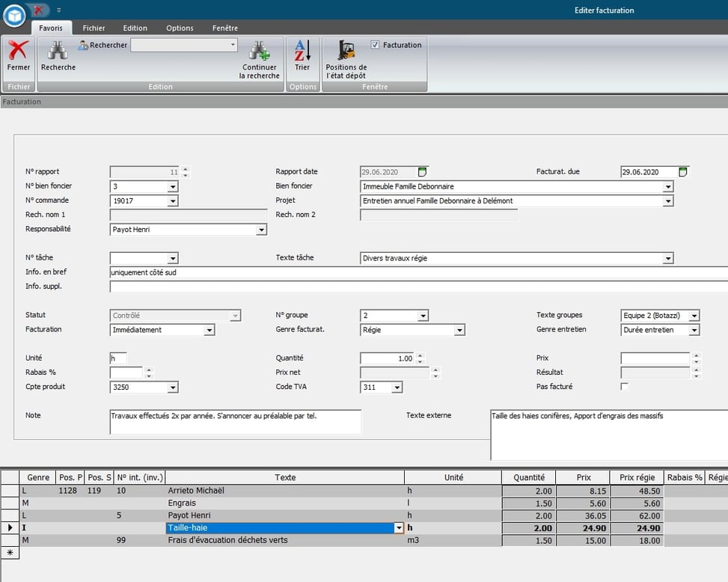This screenshot has width=728, height=582.
Task: Expand N° bien foncier dropdown
Action: (173, 186)
